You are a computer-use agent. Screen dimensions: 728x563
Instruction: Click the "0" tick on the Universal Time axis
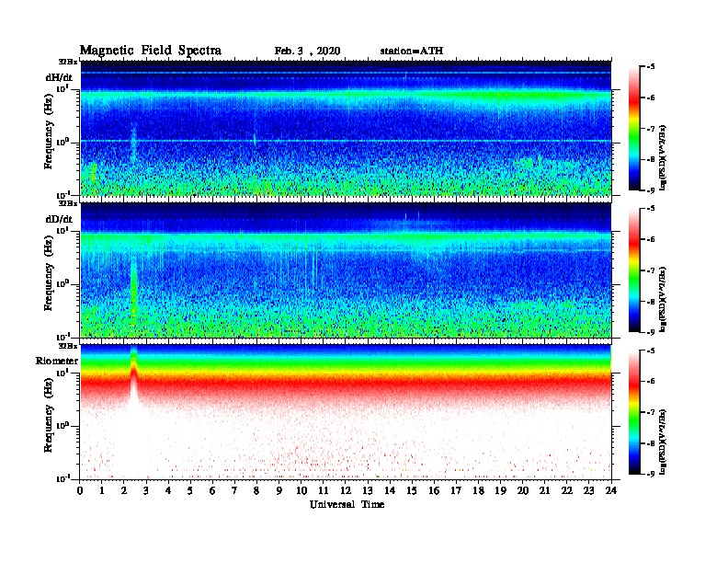(x=80, y=490)
